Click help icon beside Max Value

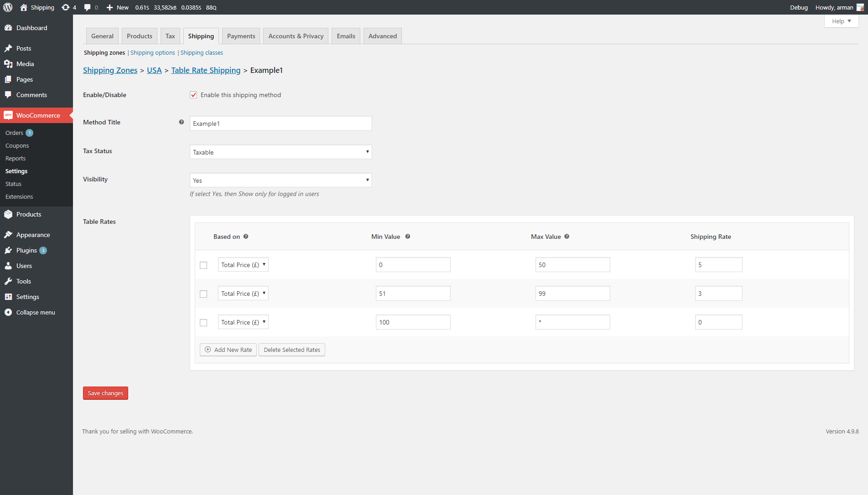(567, 237)
